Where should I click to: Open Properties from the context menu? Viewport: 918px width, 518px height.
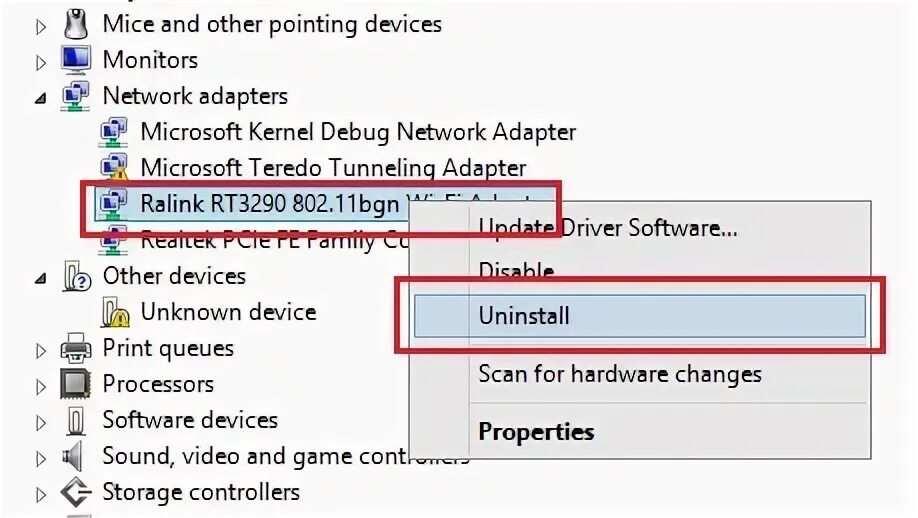click(536, 431)
